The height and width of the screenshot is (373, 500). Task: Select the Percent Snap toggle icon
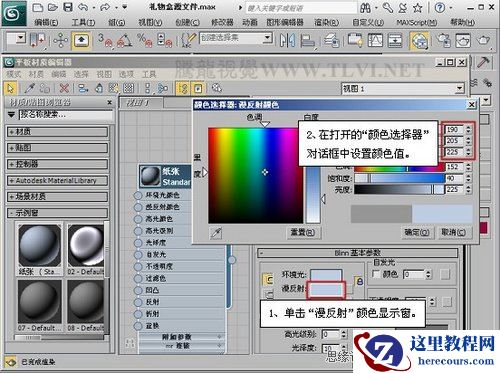point(144,40)
